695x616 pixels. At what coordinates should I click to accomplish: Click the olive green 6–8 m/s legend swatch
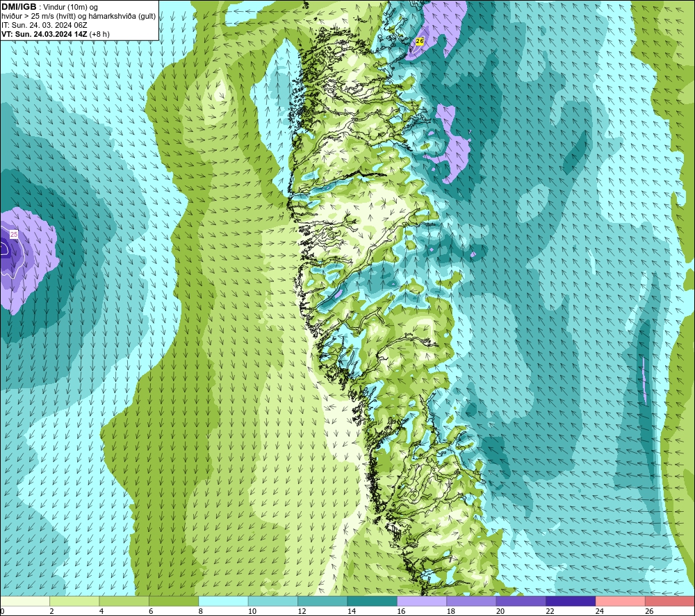tap(174, 601)
